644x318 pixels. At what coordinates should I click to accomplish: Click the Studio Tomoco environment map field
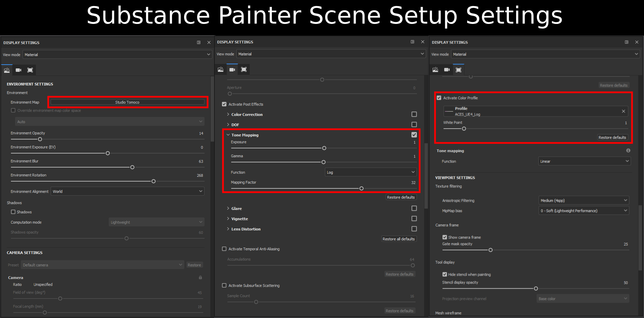[127, 102]
